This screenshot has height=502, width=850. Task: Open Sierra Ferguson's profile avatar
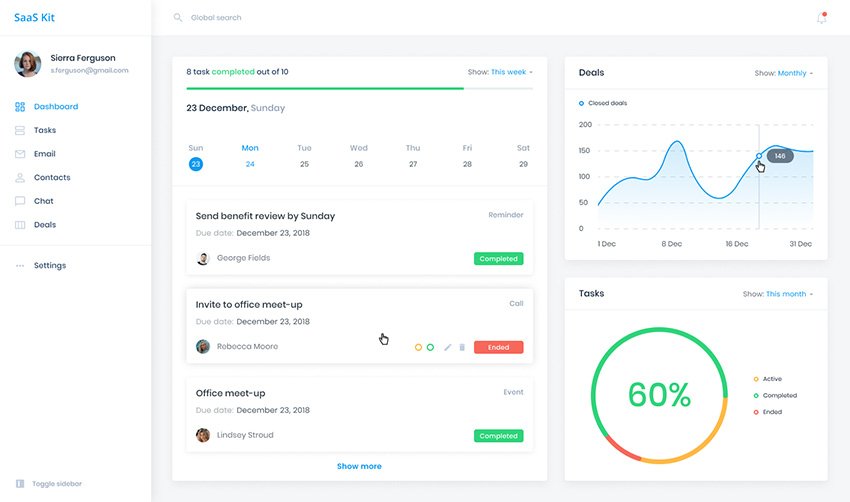(28, 64)
